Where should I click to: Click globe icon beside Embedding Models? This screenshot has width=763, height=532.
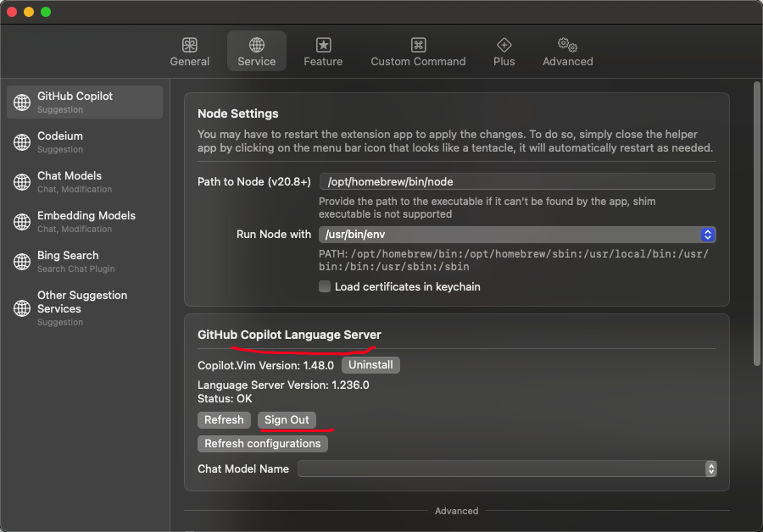[x=22, y=222]
